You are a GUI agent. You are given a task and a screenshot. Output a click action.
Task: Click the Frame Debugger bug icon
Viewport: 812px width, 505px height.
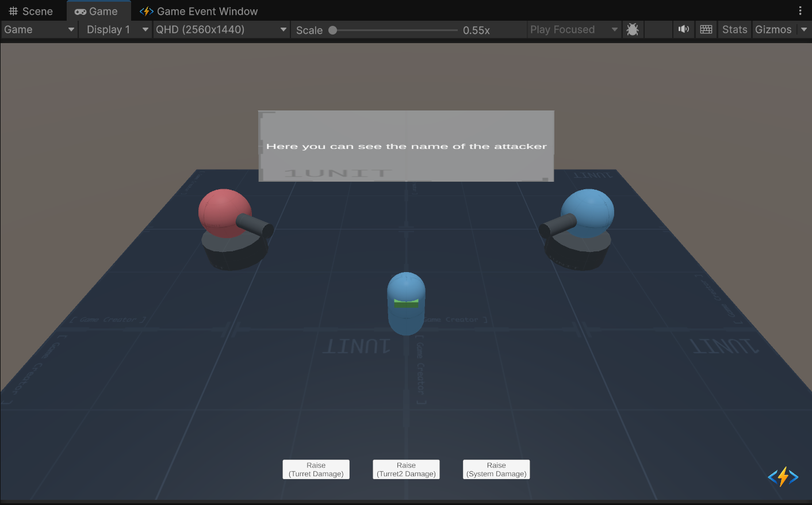pyautogui.click(x=633, y=29)
